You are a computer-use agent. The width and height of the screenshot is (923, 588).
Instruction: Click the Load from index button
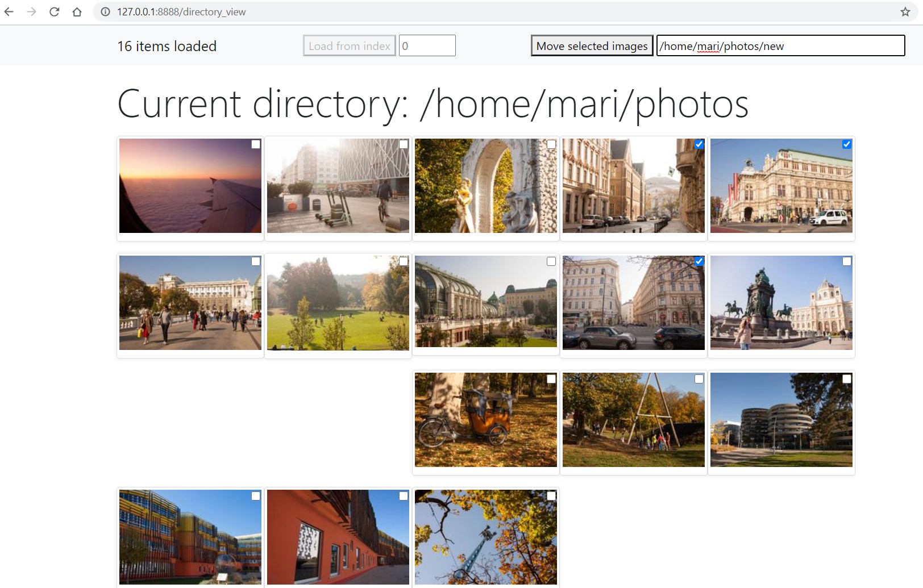click(x=350, y=45)
